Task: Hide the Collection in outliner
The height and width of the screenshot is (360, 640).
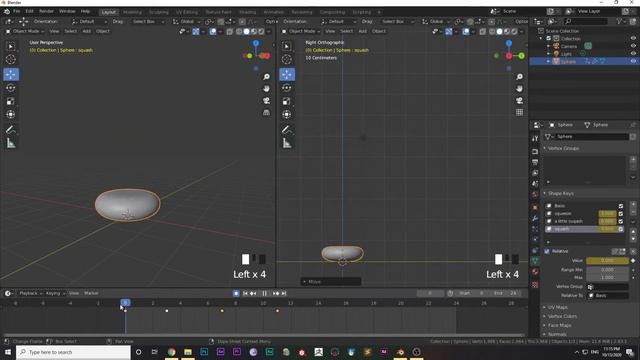Action: click(633, 38)
